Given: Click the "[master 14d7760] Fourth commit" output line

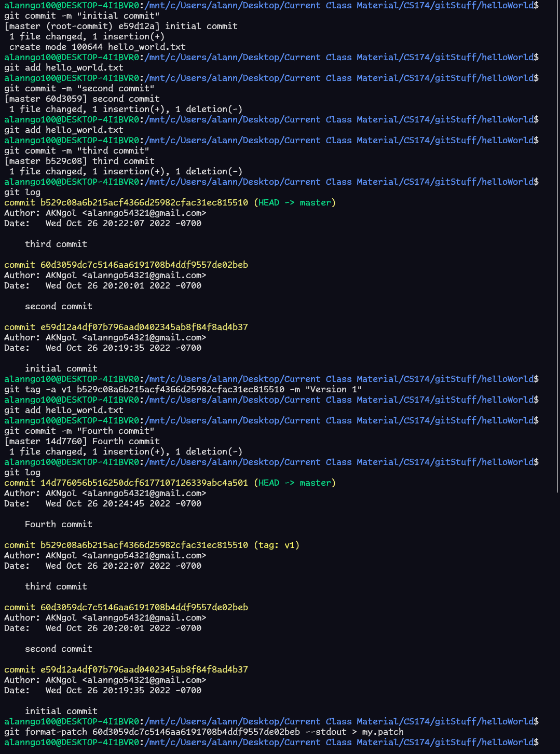Looking at the screenshot, I should click(82, 441).
